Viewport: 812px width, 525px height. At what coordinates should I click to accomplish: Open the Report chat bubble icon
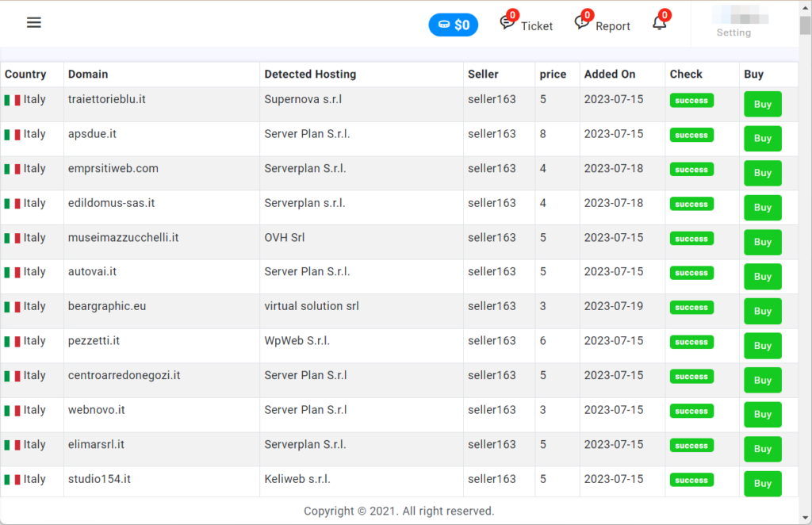click(582, 23)
